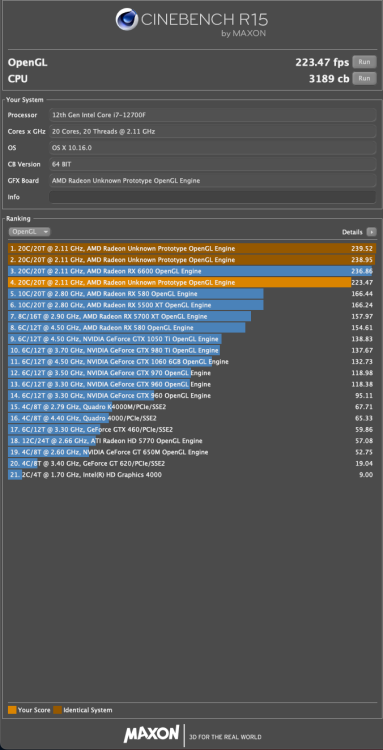Screen dimensions: 383x750
Task: Click the Processor value i7-12700F
Action: coord(212,115)
